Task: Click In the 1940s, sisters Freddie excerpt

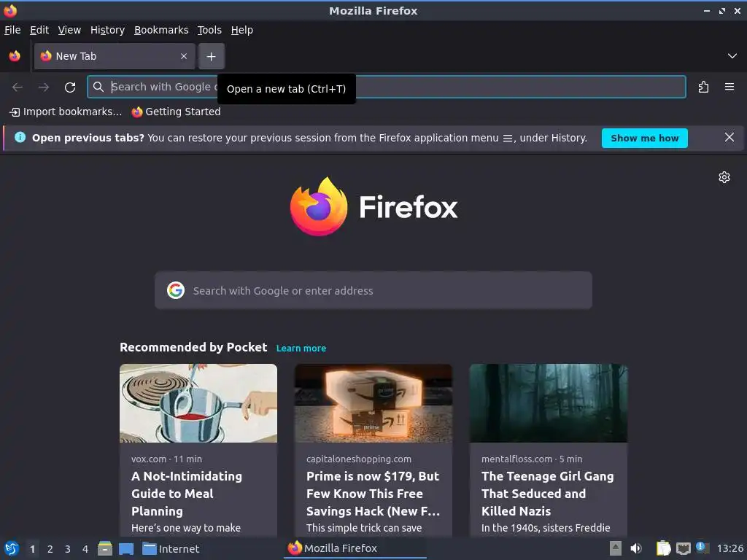Action: point(546,528)
